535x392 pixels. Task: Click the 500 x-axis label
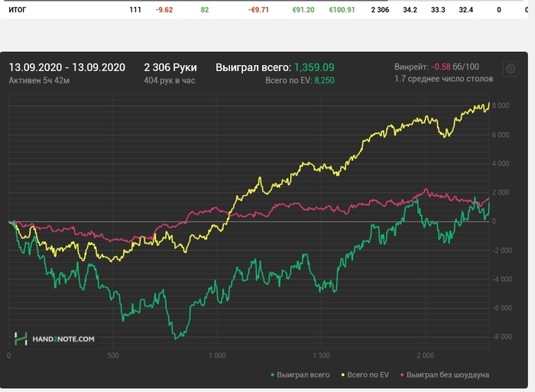(x=113, y=355)
